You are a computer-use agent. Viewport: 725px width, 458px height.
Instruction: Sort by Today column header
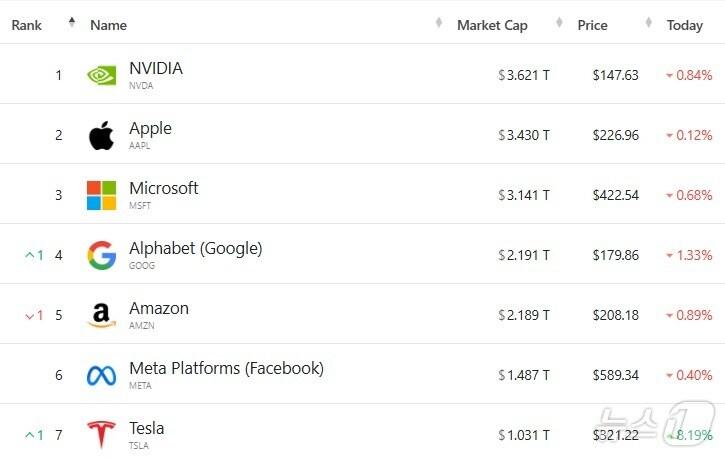click(x=685, y=25)
